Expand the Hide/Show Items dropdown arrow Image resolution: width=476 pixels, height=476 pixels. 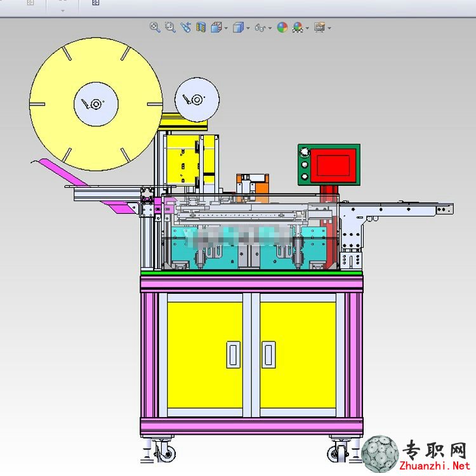click(270, 28)
